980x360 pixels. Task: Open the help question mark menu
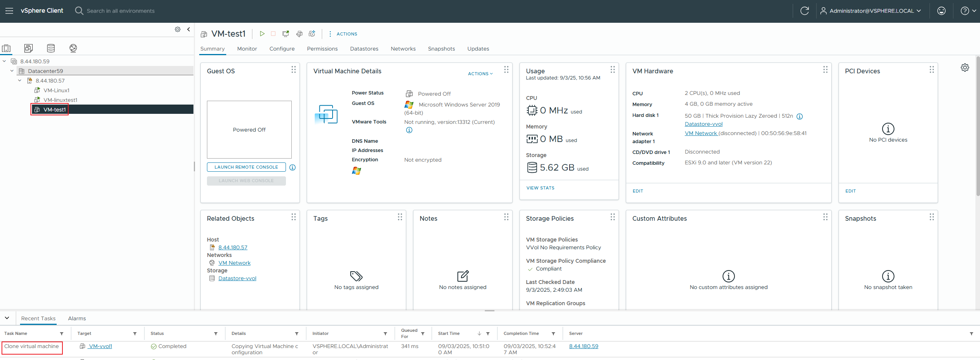pyautogui.click(x=968, y=11)
